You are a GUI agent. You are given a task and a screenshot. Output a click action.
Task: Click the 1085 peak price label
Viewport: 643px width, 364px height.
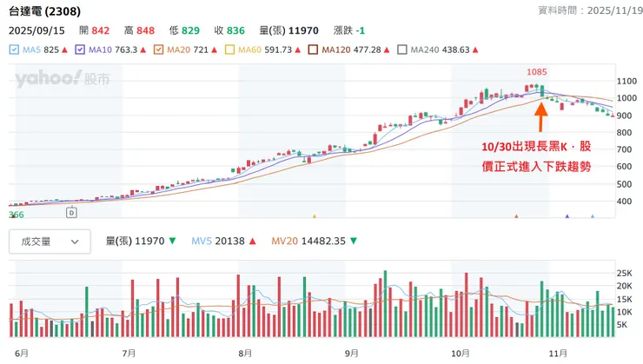(x=537, y=72)
